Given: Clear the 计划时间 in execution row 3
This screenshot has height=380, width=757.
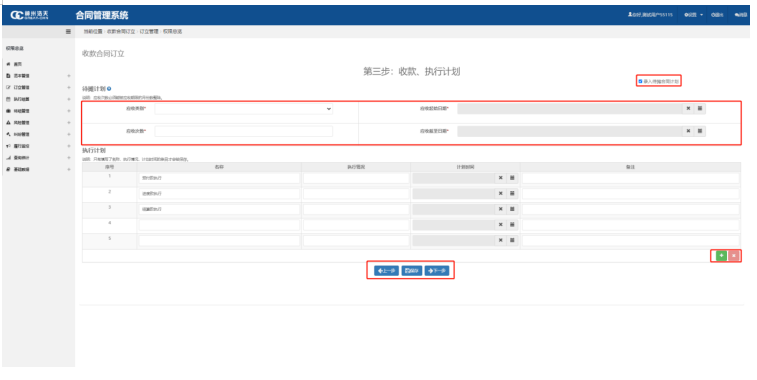Looking at the screenshot, I should click(x=501, y=209).
